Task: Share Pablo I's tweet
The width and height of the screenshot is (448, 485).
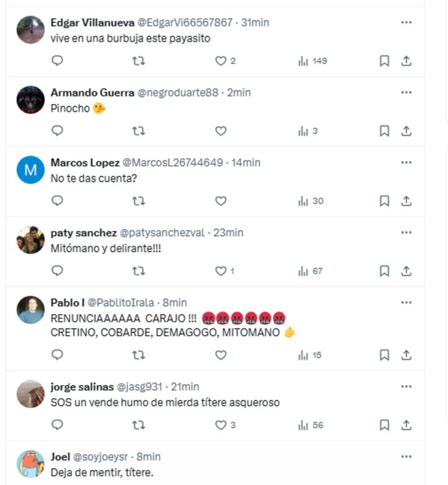Action: tap(407, 355)
